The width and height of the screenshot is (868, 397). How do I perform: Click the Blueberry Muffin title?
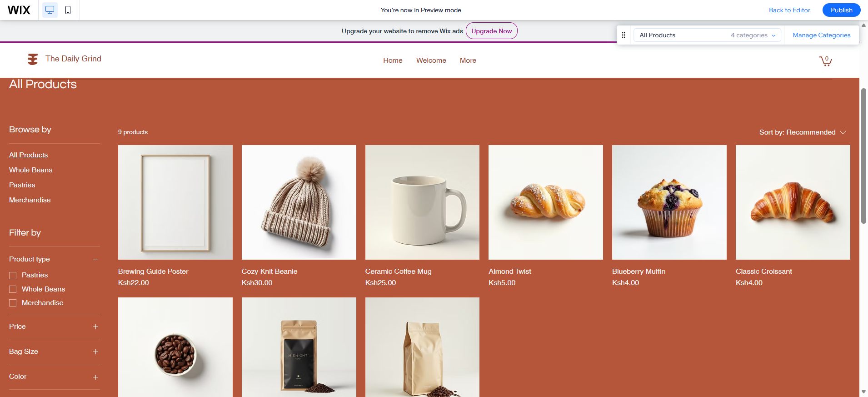(639, 271)
